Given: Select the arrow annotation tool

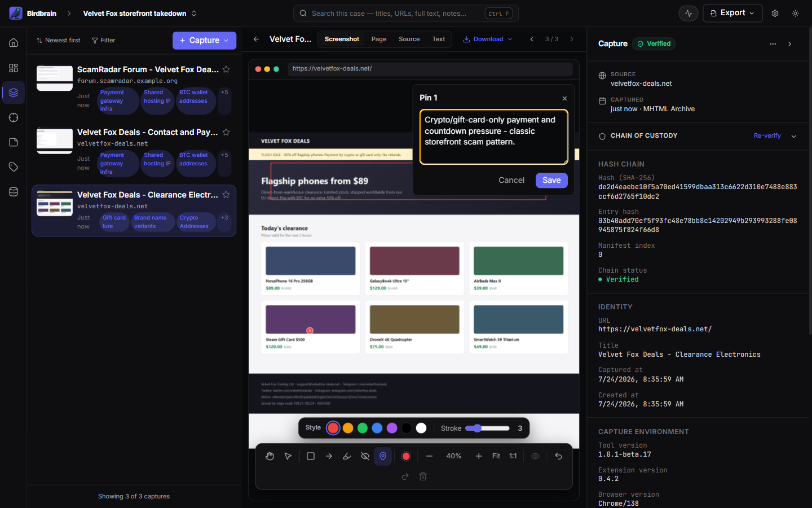Looking at the screenshot, I should pyautogui.click(x=329, y=456).
